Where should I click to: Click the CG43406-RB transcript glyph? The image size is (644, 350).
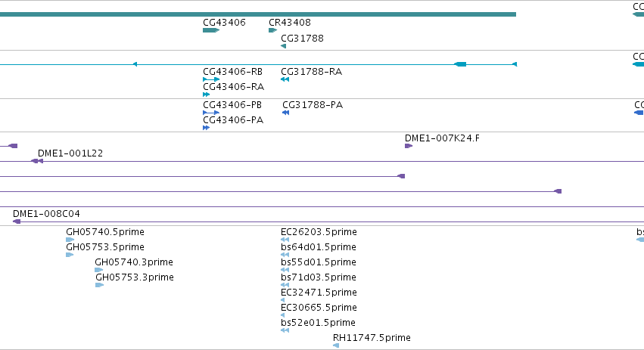coord(211,79)
